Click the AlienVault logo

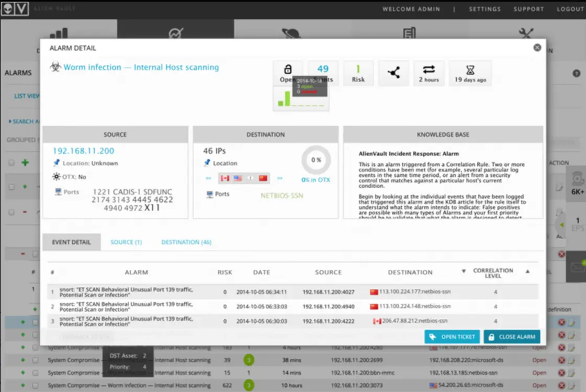[14, 8]
